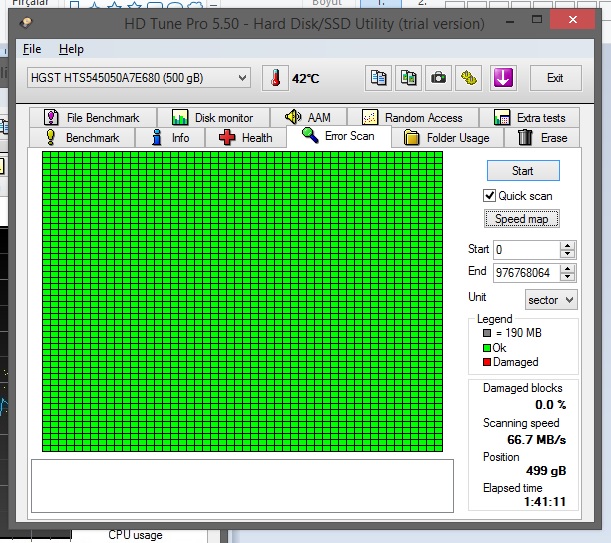The width and height of the screenshot is (611, 543).
Task: Click the 66.7 MB/s scanning speed value
Action: [x=537, y=440]
